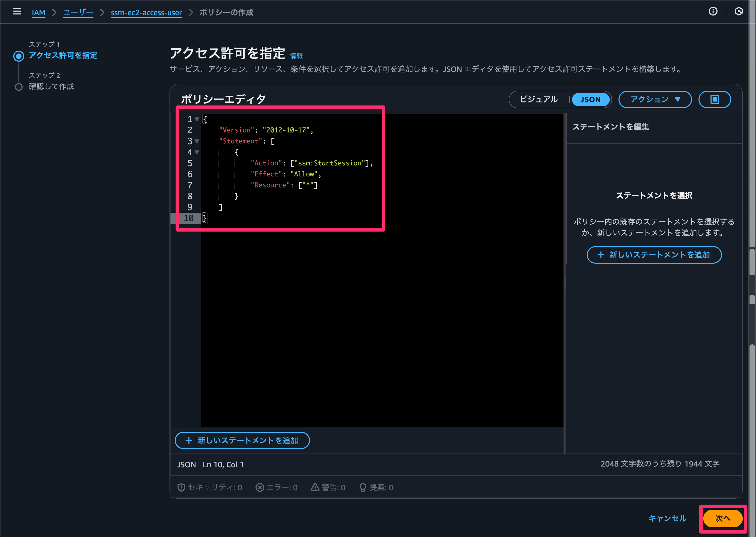
Task: Click the security shield status icon
Action: 181,488
